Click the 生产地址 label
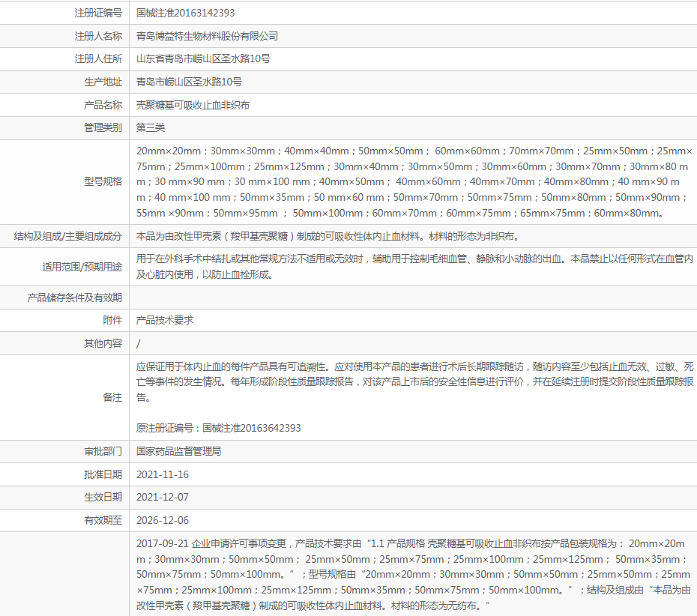Screen dimensions: 697x616 click(x=103, y=82)
